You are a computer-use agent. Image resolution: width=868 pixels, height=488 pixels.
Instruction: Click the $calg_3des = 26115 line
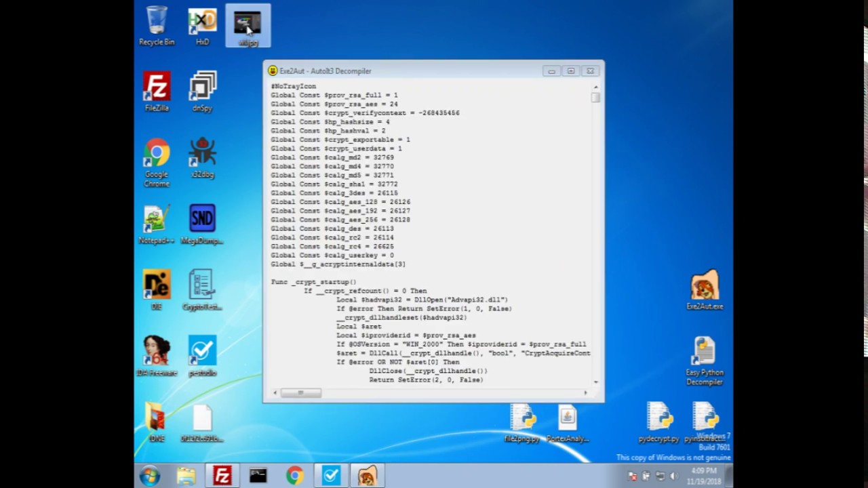click(x=334, y=193)
